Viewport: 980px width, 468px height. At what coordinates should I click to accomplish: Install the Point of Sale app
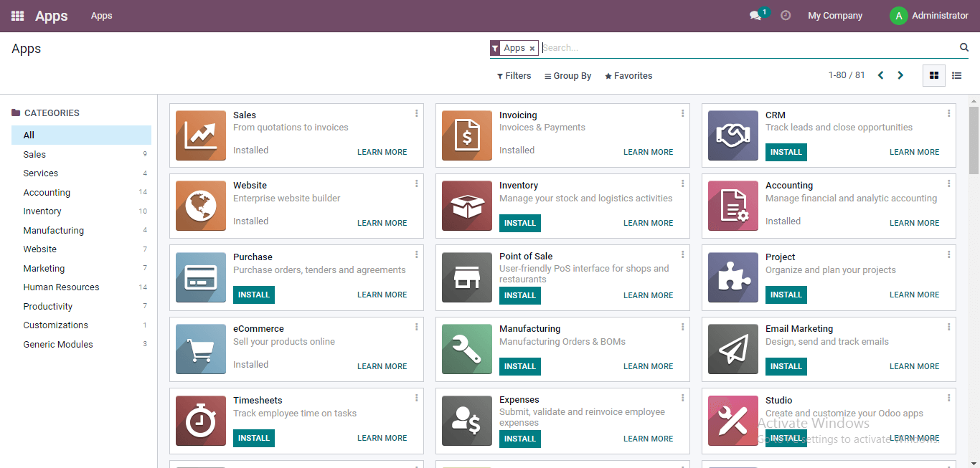pos(520,295)
